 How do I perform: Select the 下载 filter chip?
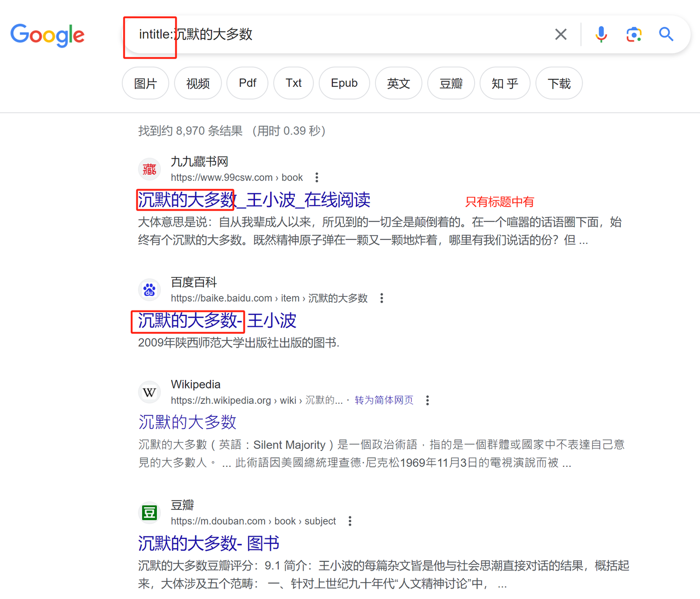tap(559, 84)
